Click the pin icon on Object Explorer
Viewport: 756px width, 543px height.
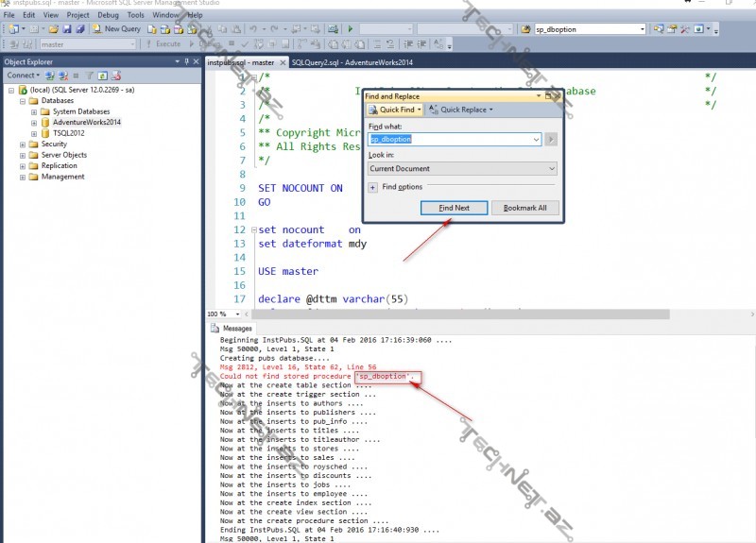188,61
